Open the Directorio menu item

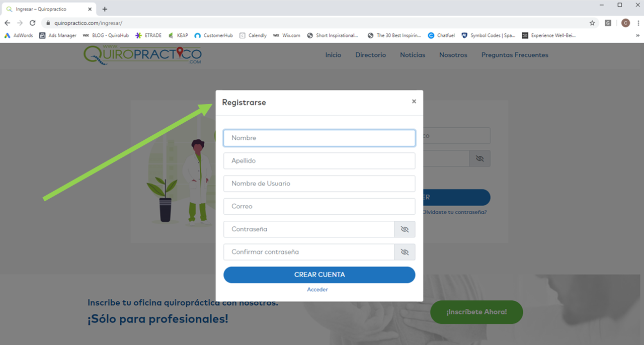click(370, 55)
